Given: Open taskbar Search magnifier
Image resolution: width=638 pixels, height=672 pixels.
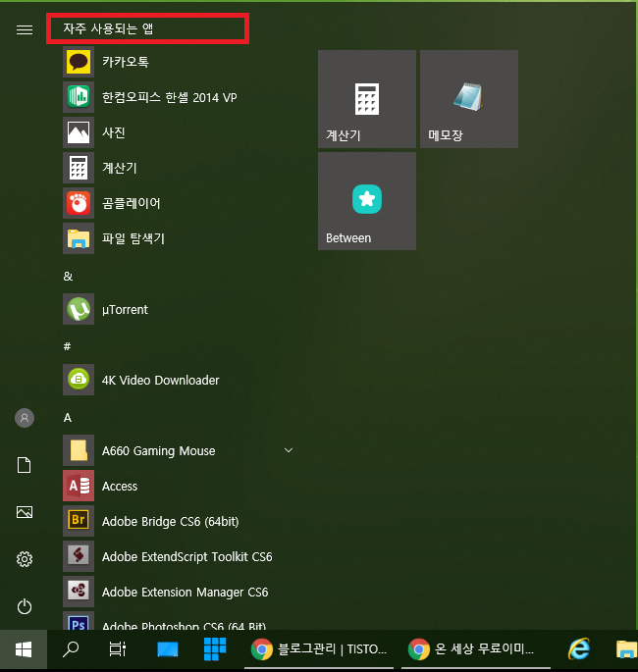Looking at the screenshot, I should (71, 649).
